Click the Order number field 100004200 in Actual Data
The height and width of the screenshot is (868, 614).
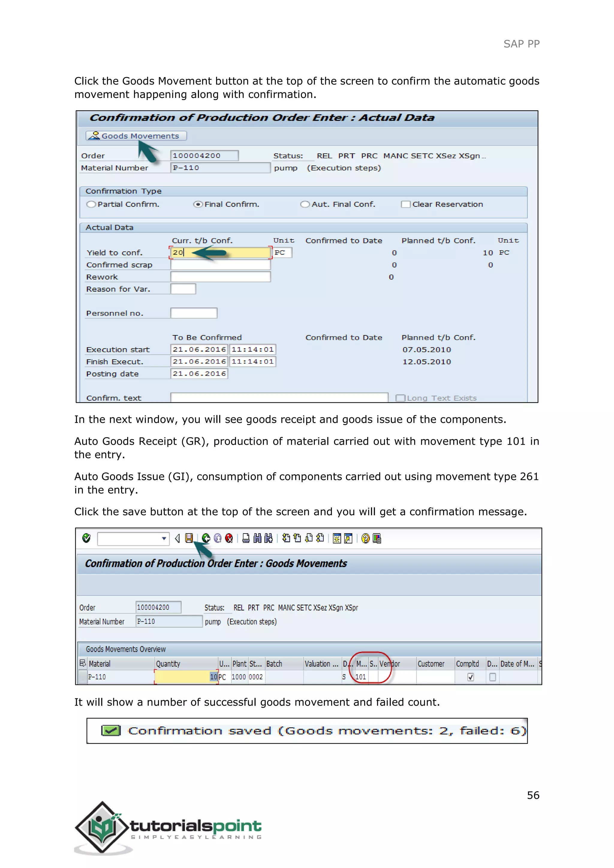click(204, 155)
